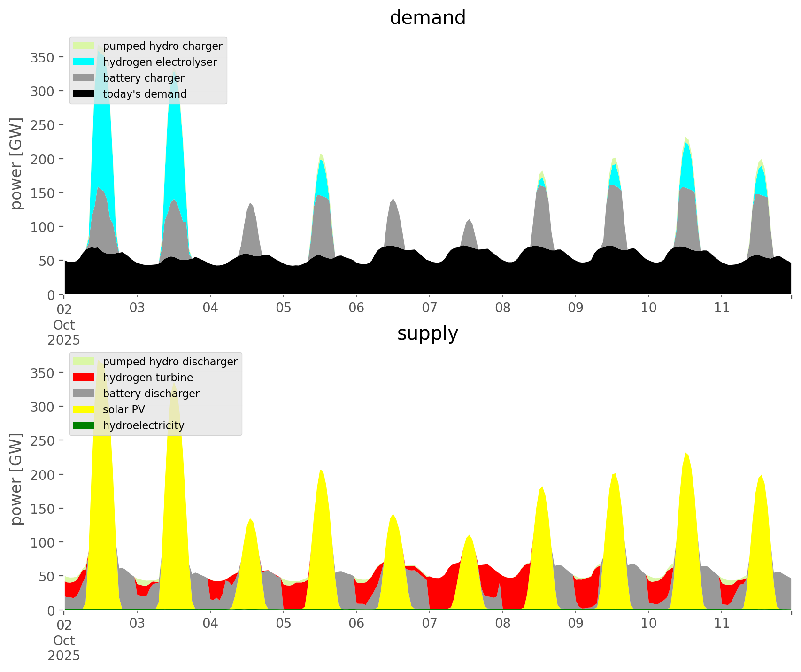This screenshot has height=672, width=801.
Task: Click the 03 date tick on supply chart
Action: (137, 624)
